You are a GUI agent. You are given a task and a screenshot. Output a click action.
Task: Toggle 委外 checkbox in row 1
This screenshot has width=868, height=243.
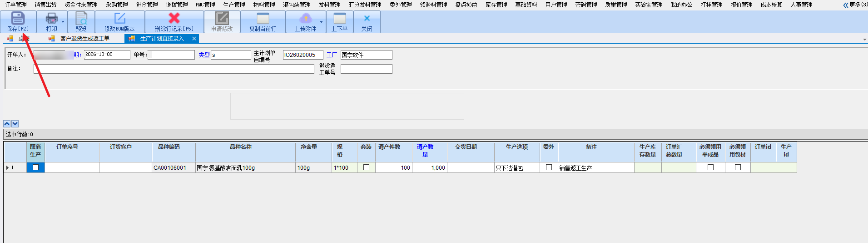[x=549, y=167]
